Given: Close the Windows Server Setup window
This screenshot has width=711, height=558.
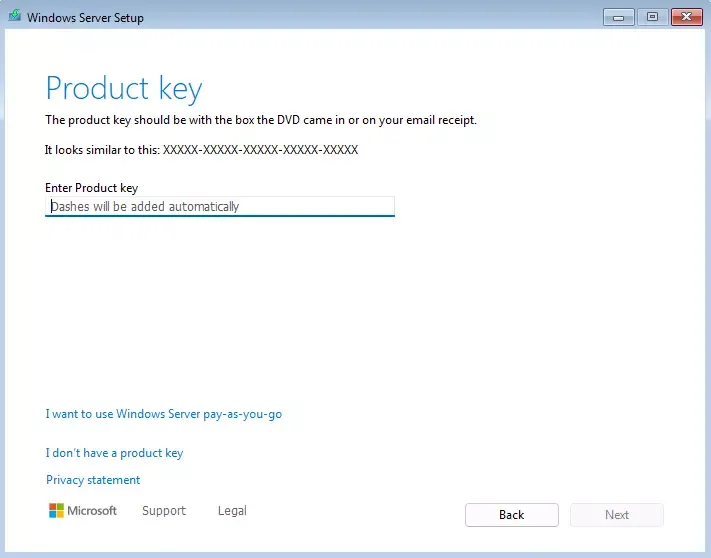Looking at the screenshot, I should pos(687,17).
